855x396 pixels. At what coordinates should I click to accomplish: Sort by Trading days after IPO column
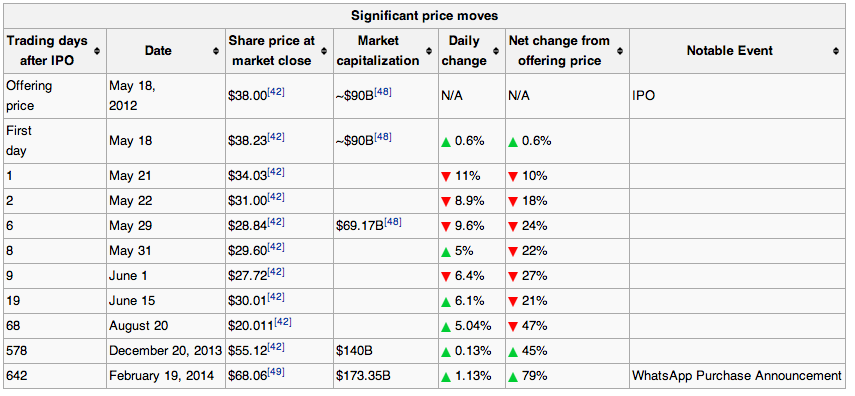pos(97,51)
